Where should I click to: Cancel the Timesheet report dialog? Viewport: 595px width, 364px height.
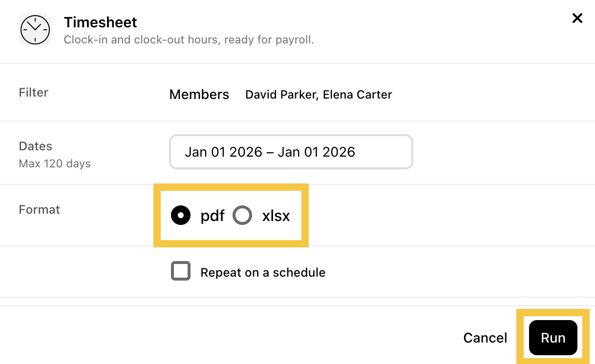[x=485, y=338]
